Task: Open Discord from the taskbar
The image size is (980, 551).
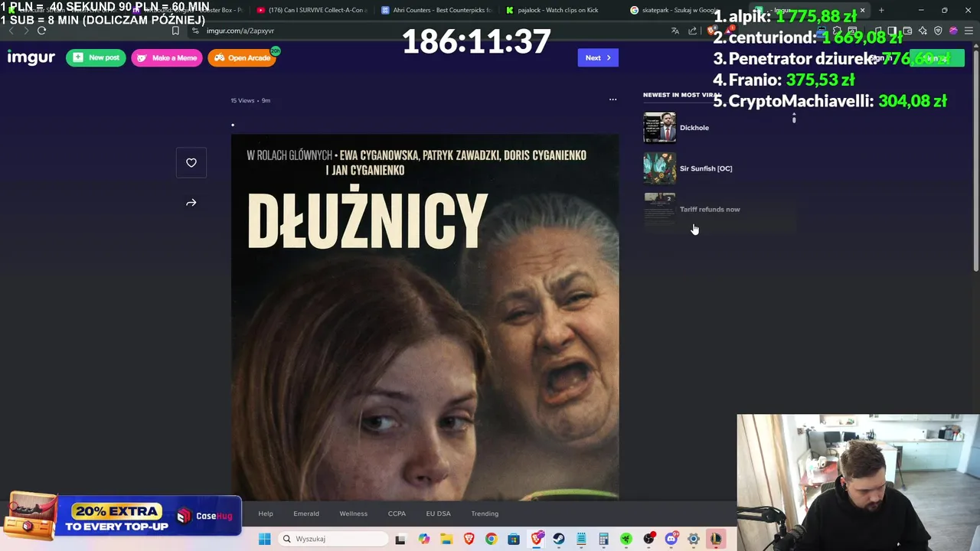Action: coord(671,539)
